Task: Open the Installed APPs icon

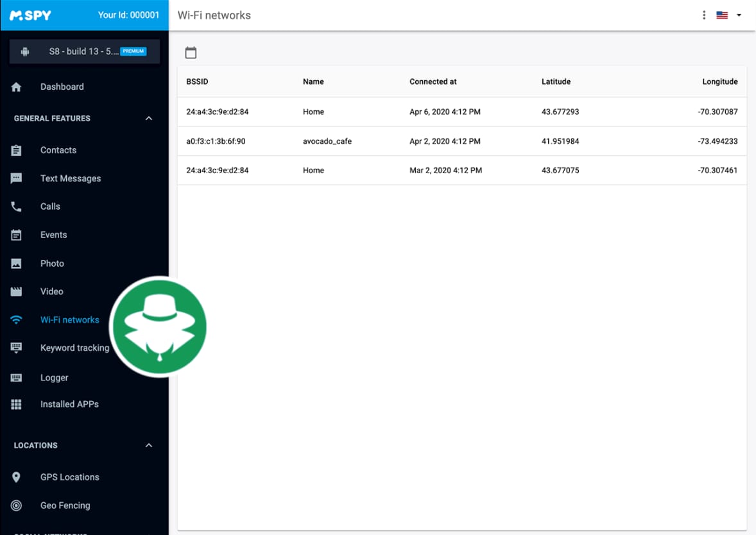Action: click(x=15, y=403)
